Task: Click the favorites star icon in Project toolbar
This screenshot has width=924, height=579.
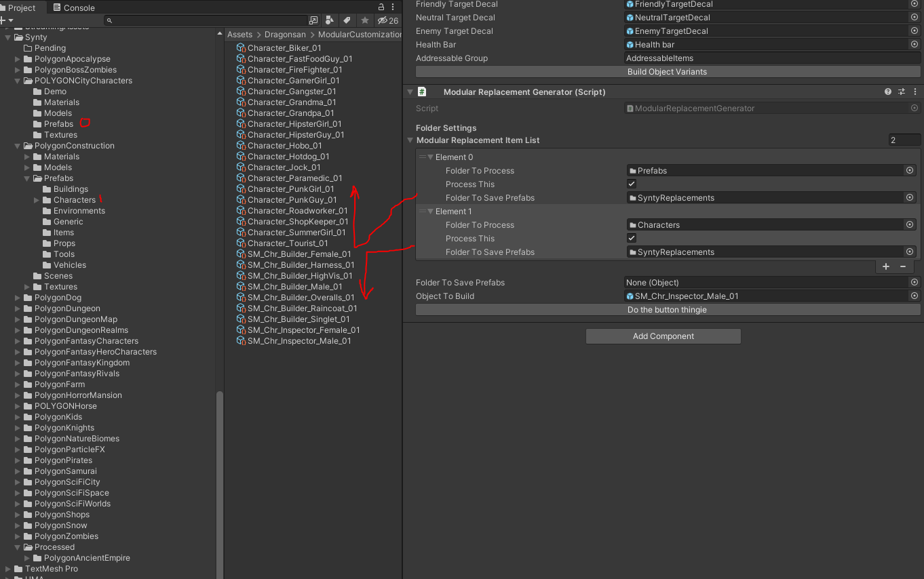Action: coord(364,20)
